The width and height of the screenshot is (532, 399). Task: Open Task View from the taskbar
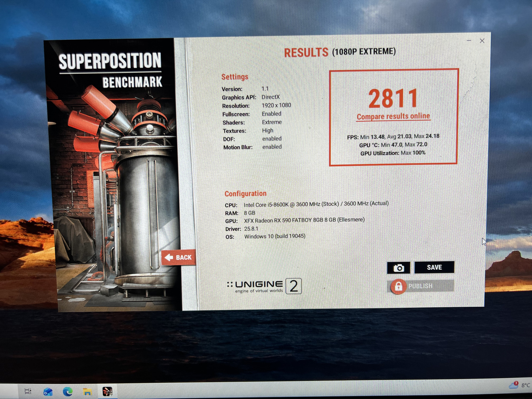pyautogui.click(x=28, y=391)
